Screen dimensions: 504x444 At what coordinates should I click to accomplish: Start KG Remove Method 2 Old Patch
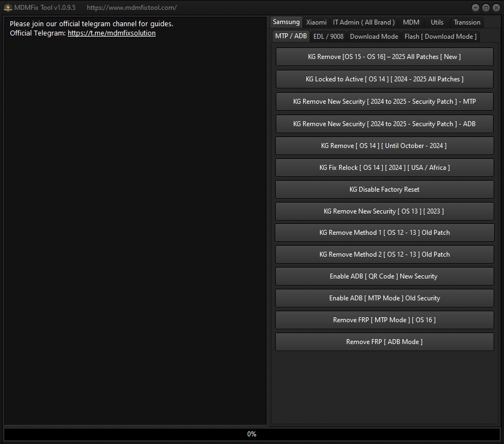point(384,254)
